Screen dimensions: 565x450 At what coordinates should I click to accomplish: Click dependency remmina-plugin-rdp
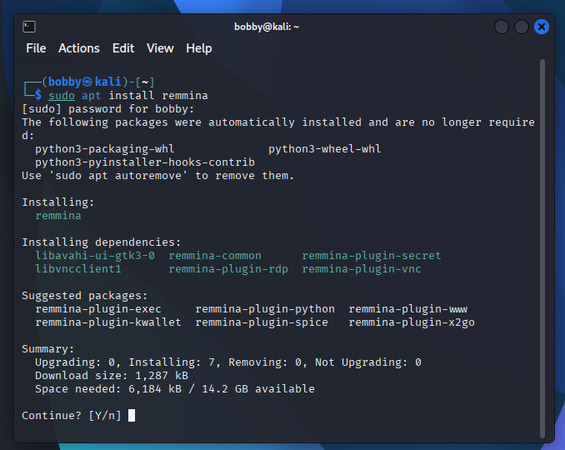pos(228,269)
